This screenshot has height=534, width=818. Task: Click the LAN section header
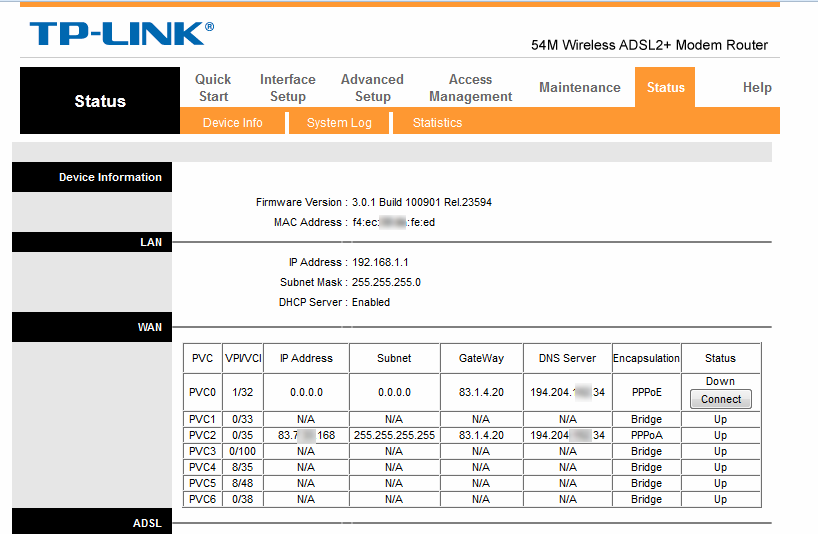click(x=92, y=242)
